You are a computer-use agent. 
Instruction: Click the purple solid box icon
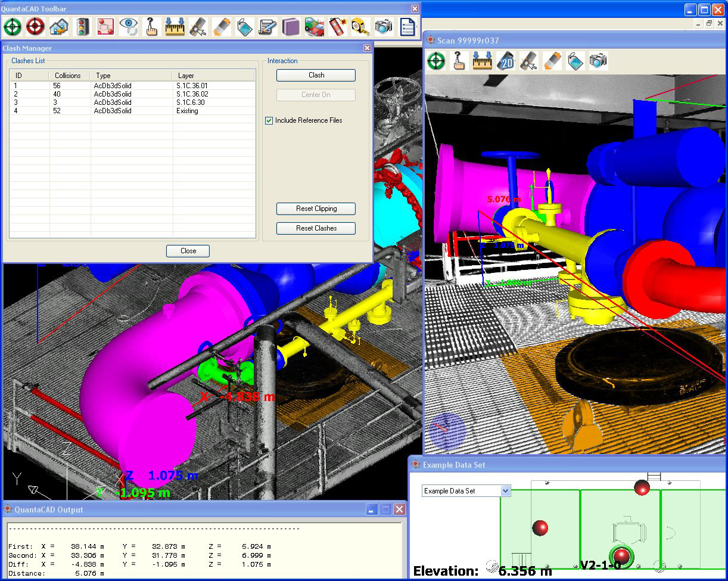[291, 27]
